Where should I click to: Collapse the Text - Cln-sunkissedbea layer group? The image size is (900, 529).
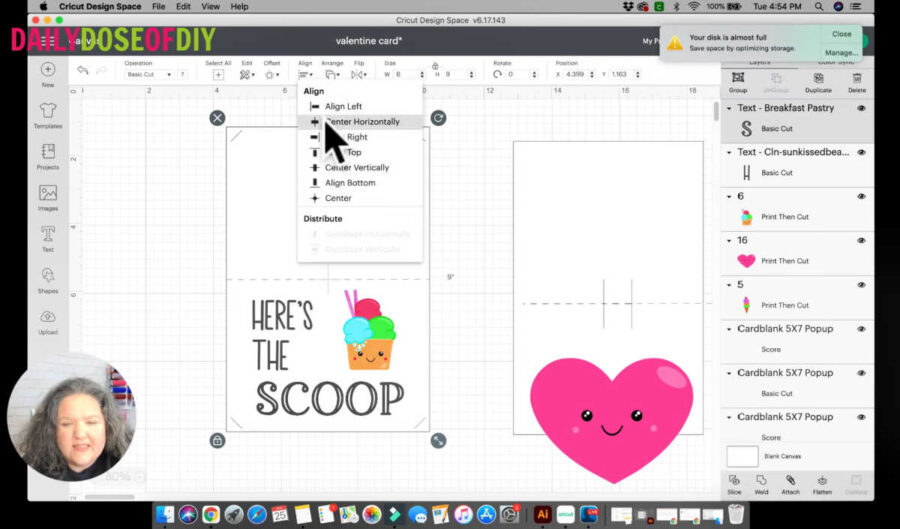point(730,153)
